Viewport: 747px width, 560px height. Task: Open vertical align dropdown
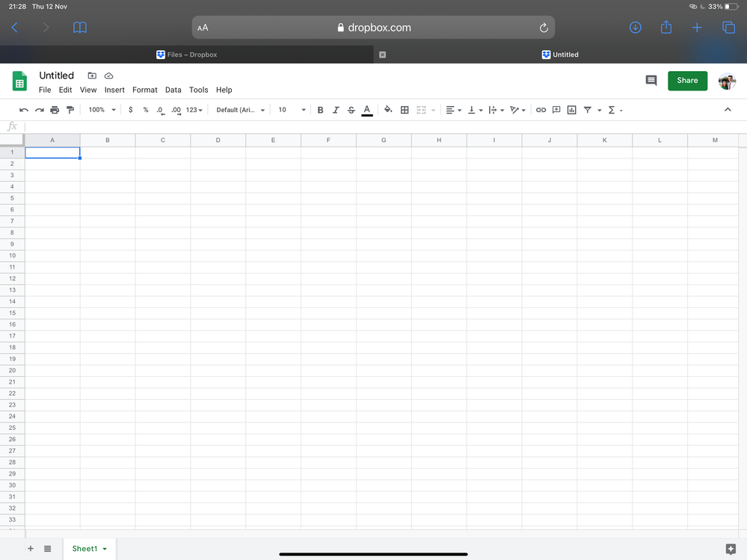[475, 110]
